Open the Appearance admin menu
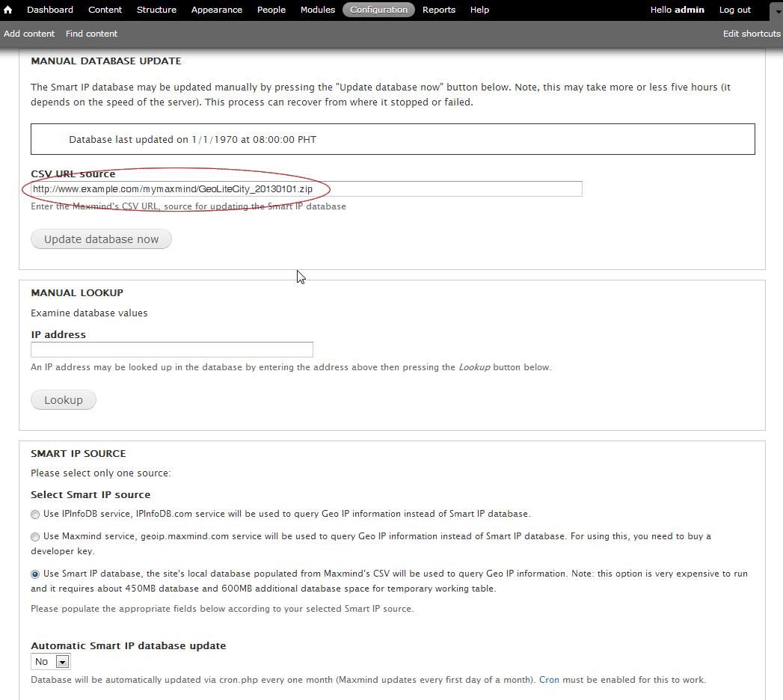Viewport: 783px width, 700px height. point(216,10)
